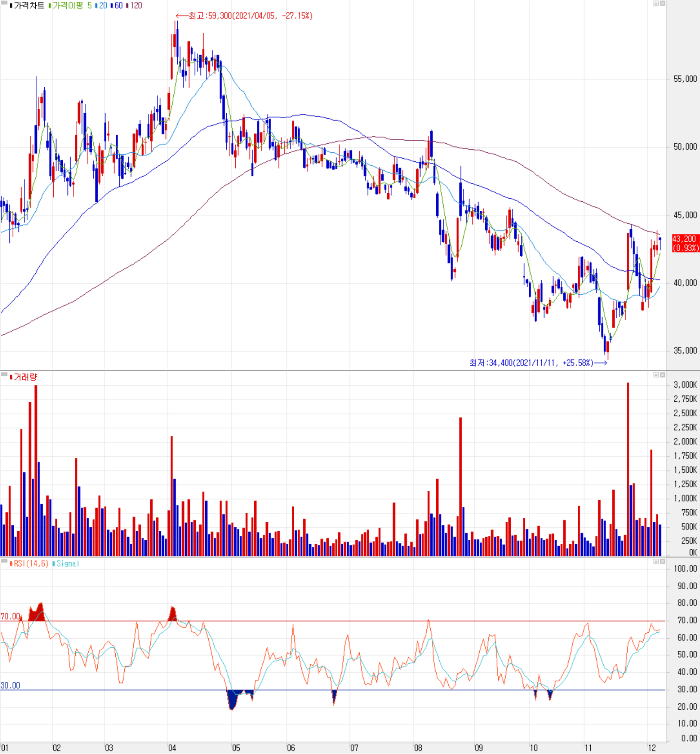Click the 06 month marker on time axis
This screenshot has width=700, height=754.
tap(291, 748)
